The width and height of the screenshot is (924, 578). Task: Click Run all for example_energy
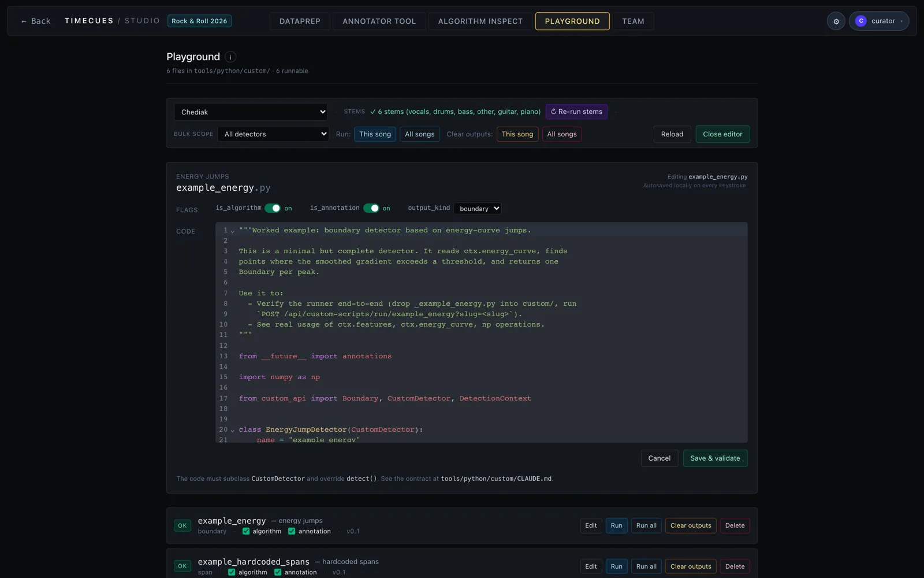[646, 525]
